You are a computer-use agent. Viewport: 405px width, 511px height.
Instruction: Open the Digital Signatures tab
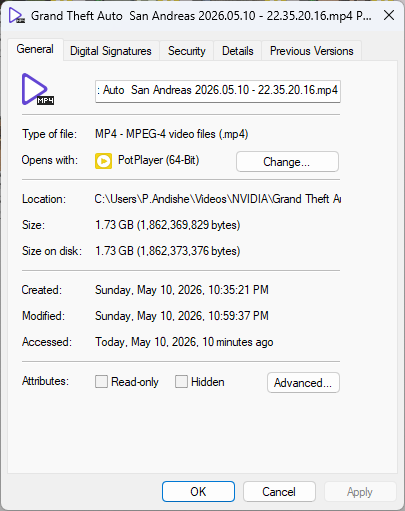(111, 51)
